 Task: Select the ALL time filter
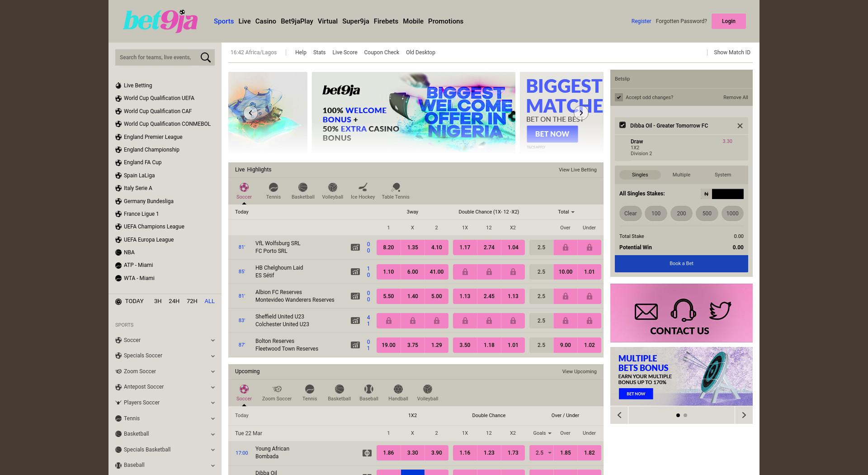pos(209,301)
